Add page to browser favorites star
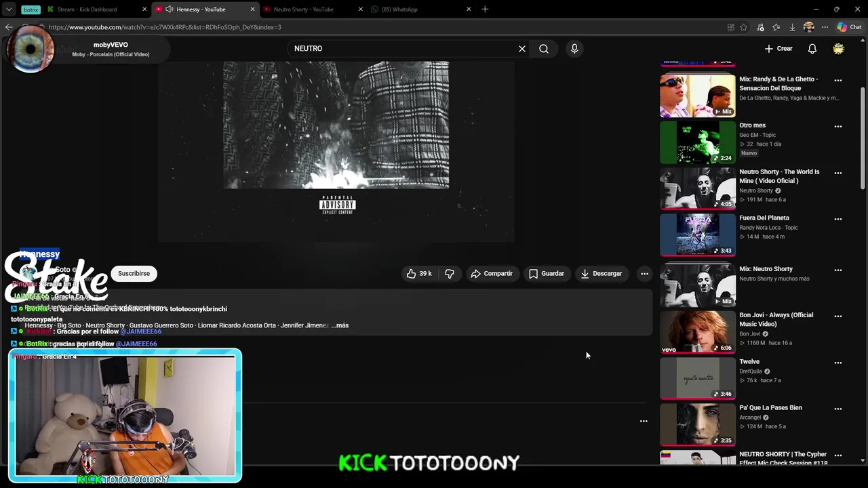Image resolution: width=868 pixels, height=488 pixels. [x=744, y=27]
